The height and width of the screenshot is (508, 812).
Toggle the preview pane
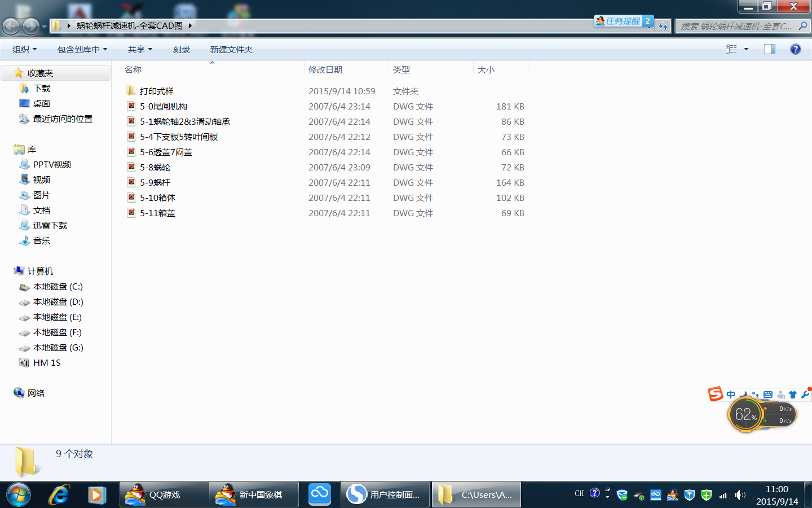pyautogui.click(x=770, y=49)
